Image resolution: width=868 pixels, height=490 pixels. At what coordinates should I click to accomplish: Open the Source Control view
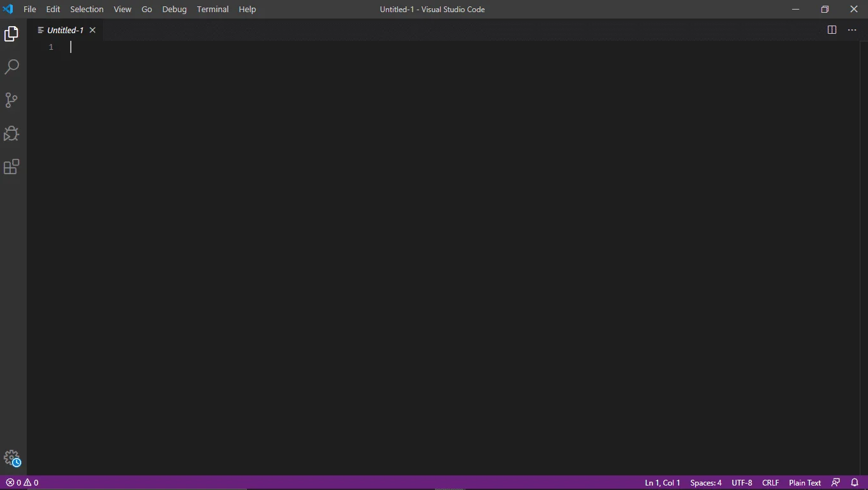point(11,100)
